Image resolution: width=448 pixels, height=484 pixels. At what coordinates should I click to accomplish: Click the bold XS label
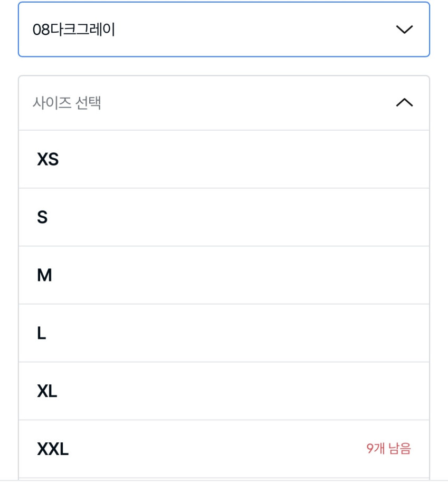(47, 159)
